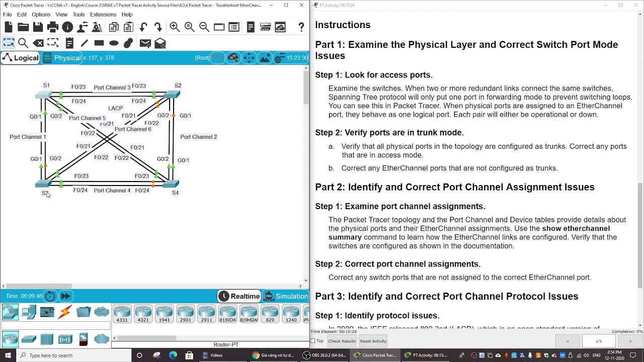644x362 pixels.
Task: Print using the printer icon
Action: click(x=53, y=27)
